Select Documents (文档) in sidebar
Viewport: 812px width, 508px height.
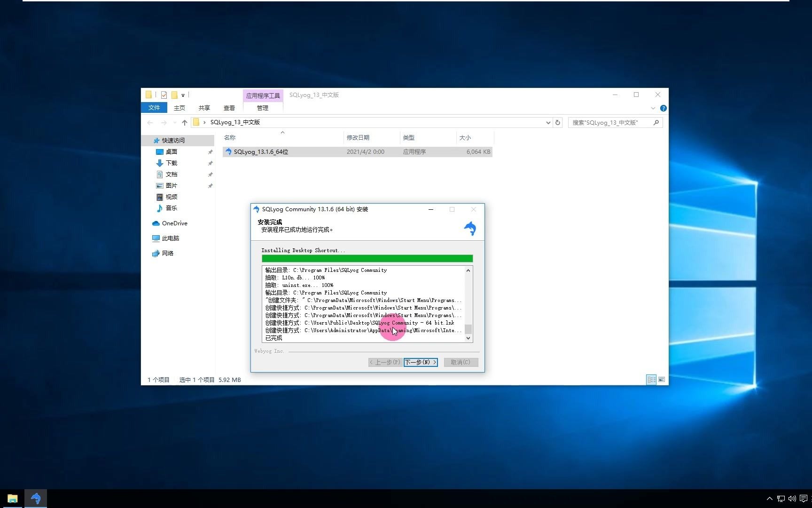(x=171, y=174)
